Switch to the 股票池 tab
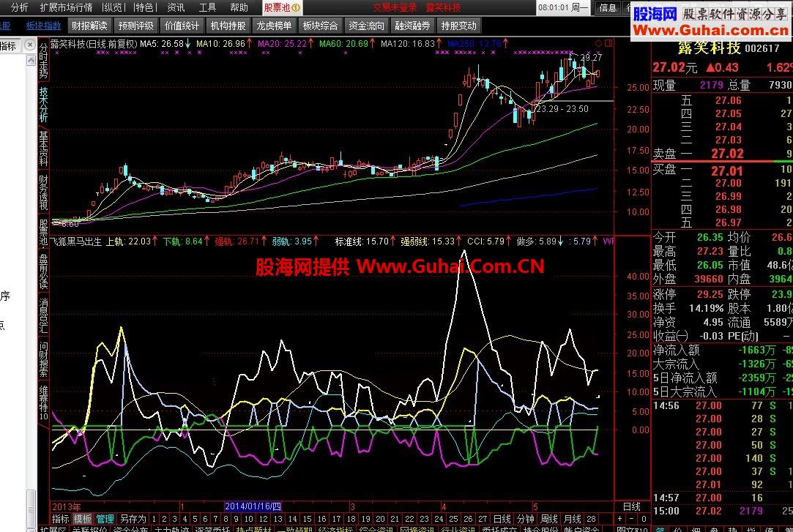 (282, 7)
